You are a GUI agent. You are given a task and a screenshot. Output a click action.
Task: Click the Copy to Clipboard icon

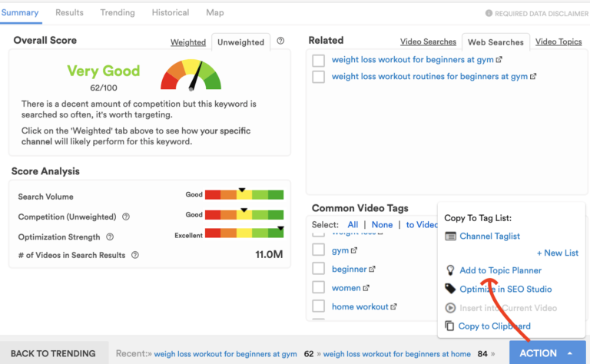click(451, 326)
